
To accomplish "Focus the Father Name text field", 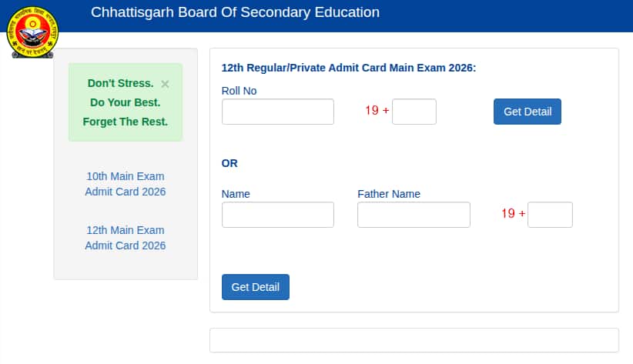I will (x=414, y=215).
